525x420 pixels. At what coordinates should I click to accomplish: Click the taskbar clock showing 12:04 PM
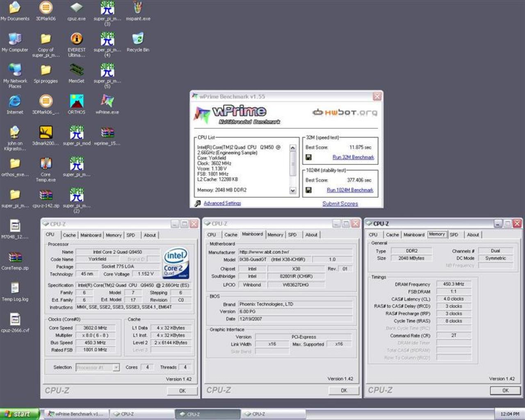click(510, 414)
